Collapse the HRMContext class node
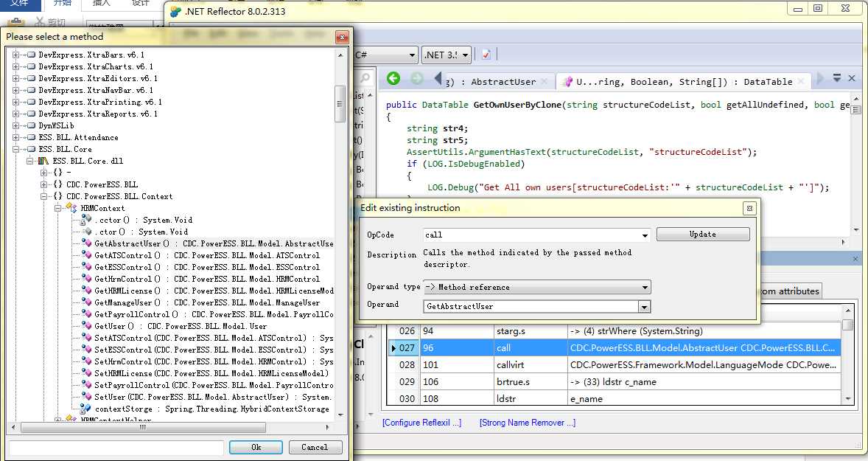This screenshot has width=868, height=461. 57,208
